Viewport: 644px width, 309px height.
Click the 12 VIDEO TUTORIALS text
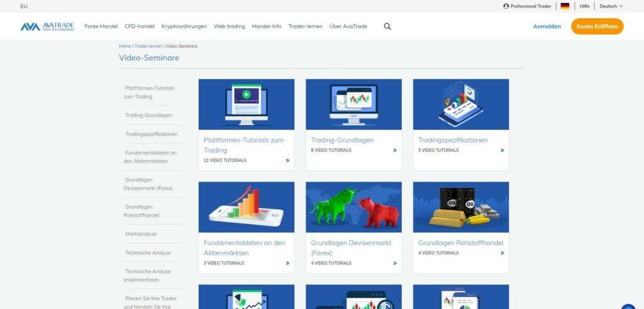point(225,160)
